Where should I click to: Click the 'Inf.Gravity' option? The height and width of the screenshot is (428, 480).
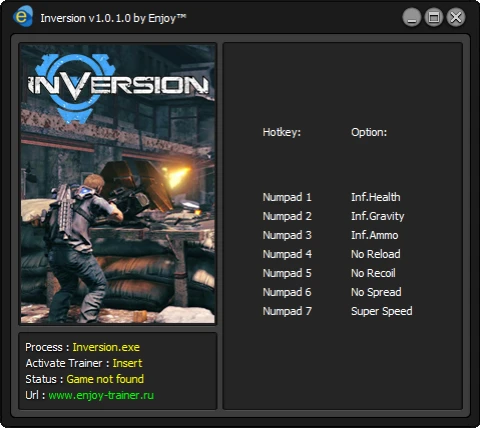coord(378,216)
